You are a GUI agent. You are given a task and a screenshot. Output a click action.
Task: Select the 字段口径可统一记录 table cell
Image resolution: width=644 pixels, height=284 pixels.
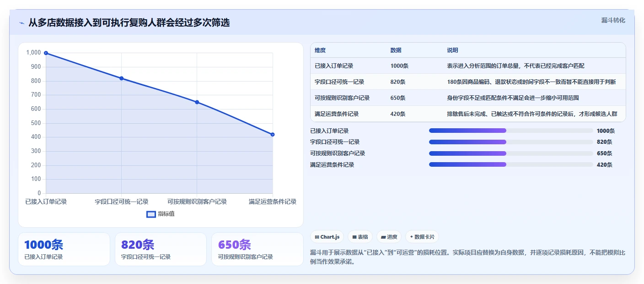(x=339, y=82)
